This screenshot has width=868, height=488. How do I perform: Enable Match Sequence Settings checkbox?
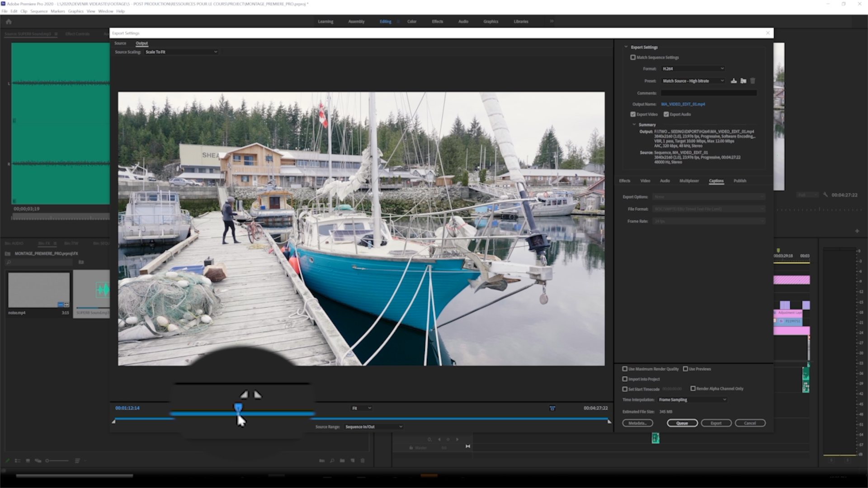[x=633, y=57]
